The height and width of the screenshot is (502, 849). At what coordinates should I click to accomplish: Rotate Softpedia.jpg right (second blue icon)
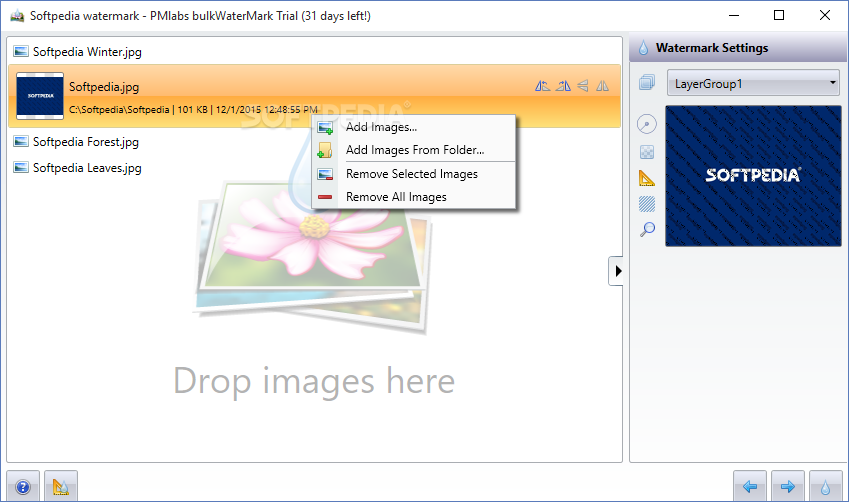point(563,86)
